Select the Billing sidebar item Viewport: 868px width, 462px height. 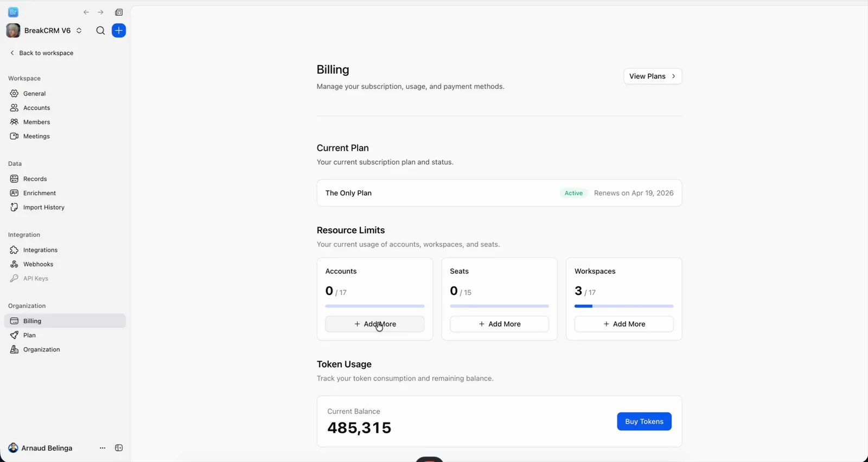coord(65,321)
